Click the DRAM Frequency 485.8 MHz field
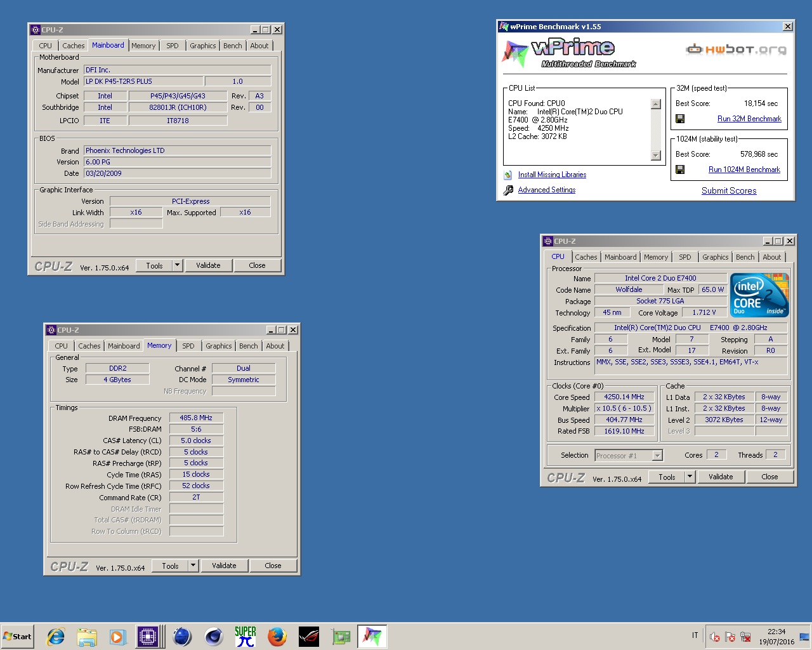Viewport: 812px width, 650px height. click(x=196, y=418)
